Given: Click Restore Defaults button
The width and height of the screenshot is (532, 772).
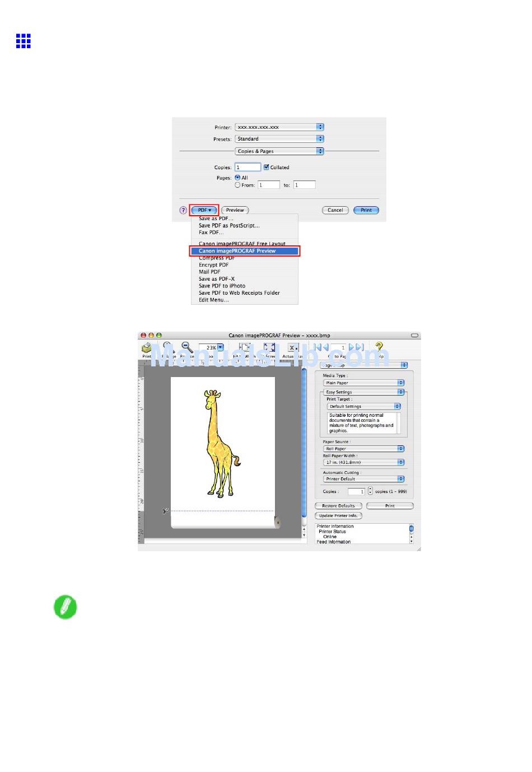Looking at the screenshot, I should (x=338, y=506).
